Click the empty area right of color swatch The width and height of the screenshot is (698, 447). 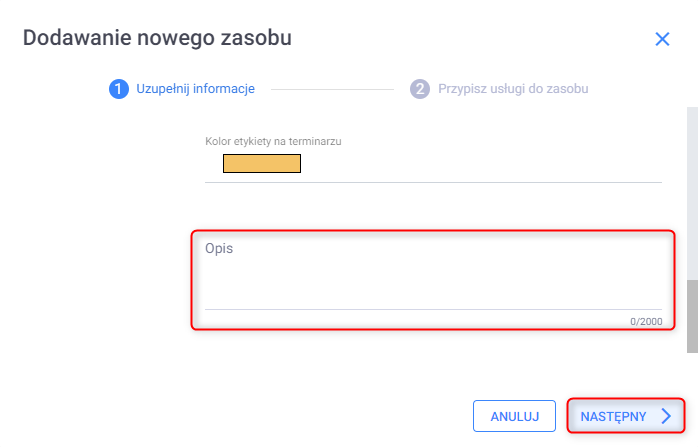pos(480,163)
